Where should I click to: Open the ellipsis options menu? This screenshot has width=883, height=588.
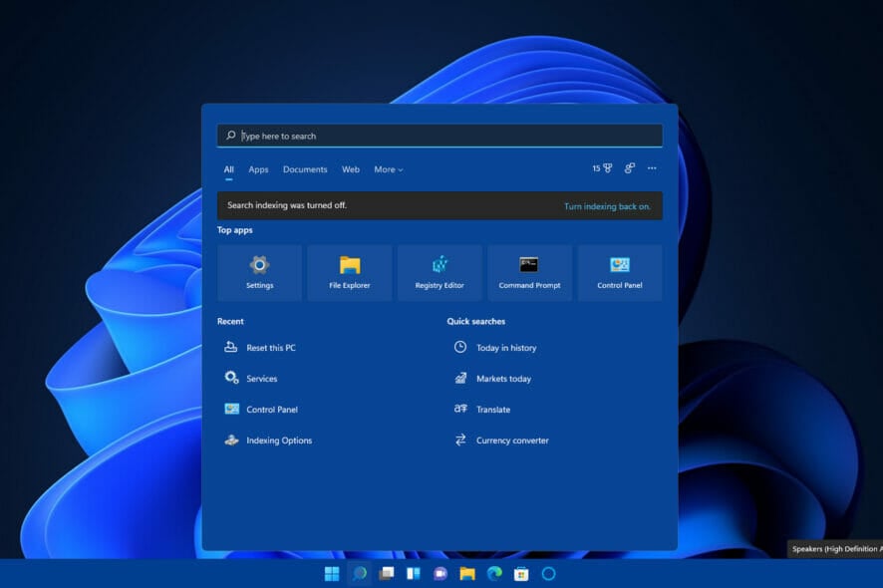tap(652, 168)
